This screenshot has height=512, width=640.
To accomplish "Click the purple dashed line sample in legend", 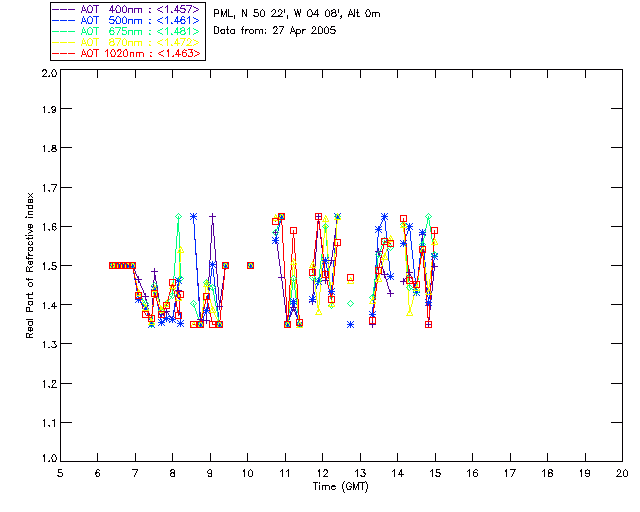I will click(x=64, y=9).
